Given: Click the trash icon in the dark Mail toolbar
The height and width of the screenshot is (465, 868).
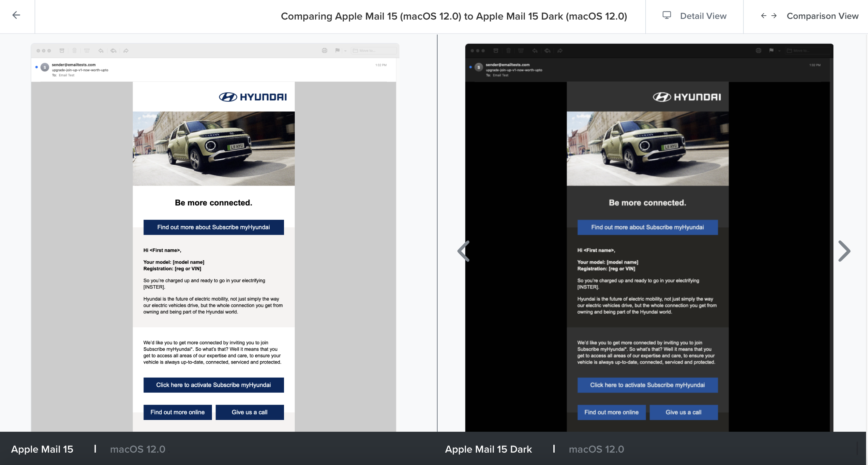Looking at the screenshot, I should pyautogui.click(x=508, y=51).
